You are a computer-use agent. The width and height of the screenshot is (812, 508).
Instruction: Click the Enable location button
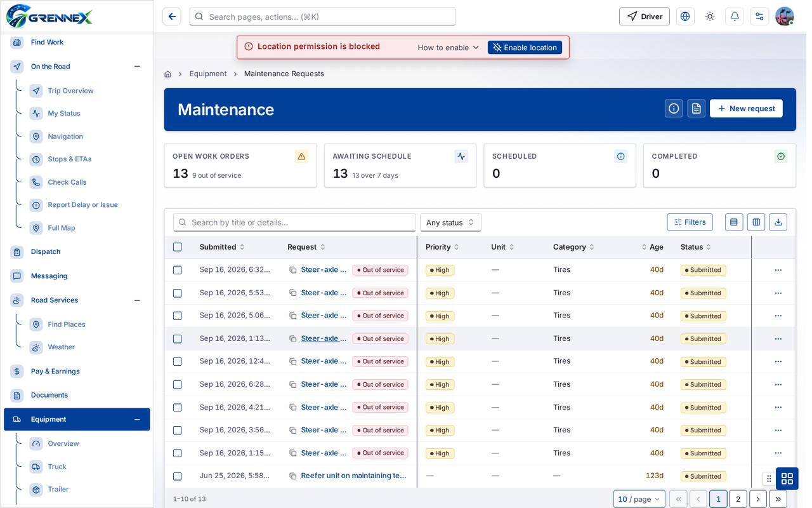(x=525, y=48)
